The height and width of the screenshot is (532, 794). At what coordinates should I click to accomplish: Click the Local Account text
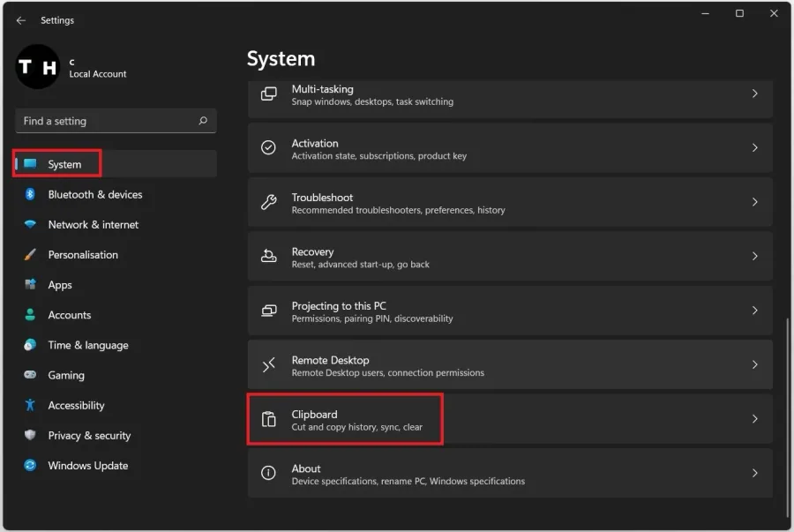pyautogui.click(x=98, y=74)
